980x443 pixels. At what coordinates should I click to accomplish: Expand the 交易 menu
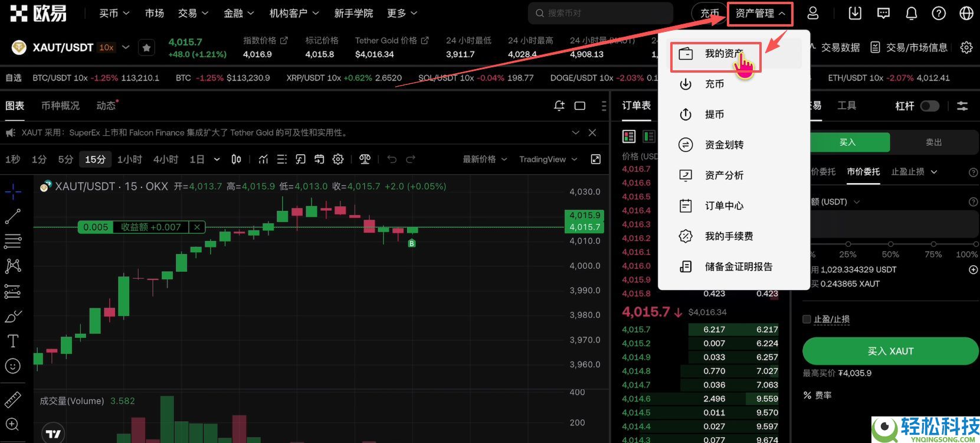click(x=193, y=13)
